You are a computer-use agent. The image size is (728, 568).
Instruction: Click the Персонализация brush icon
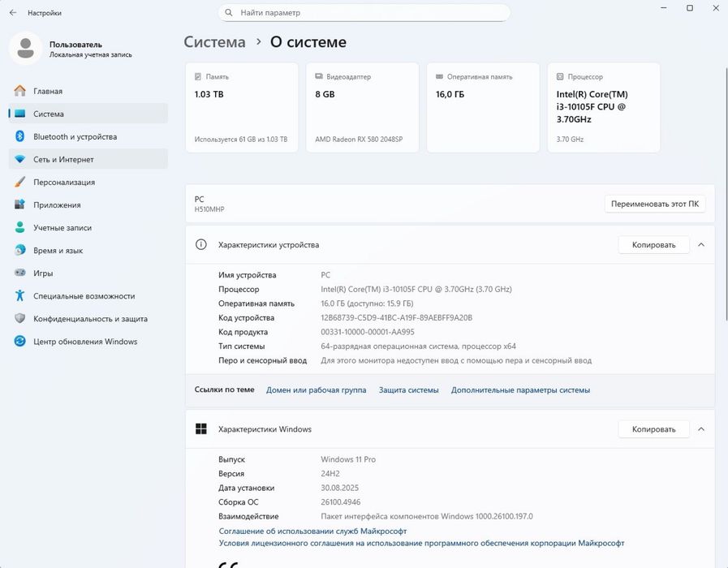click(19, 182)
